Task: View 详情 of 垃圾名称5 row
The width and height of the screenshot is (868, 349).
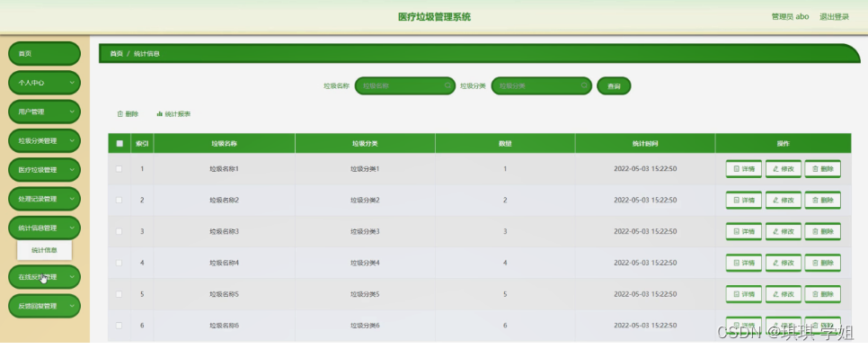Action: click(743, 294)
